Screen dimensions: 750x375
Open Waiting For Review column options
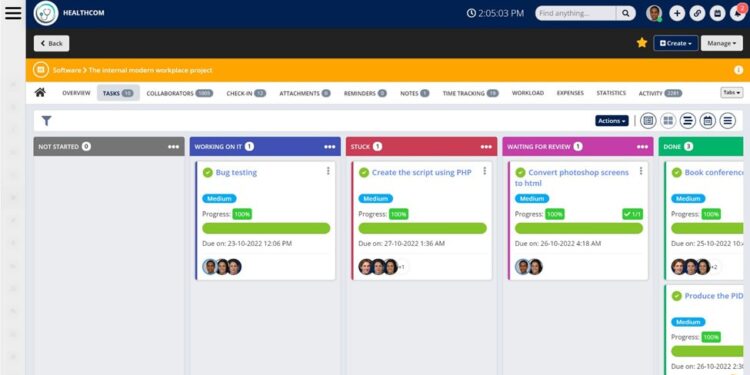pos(642,147)
